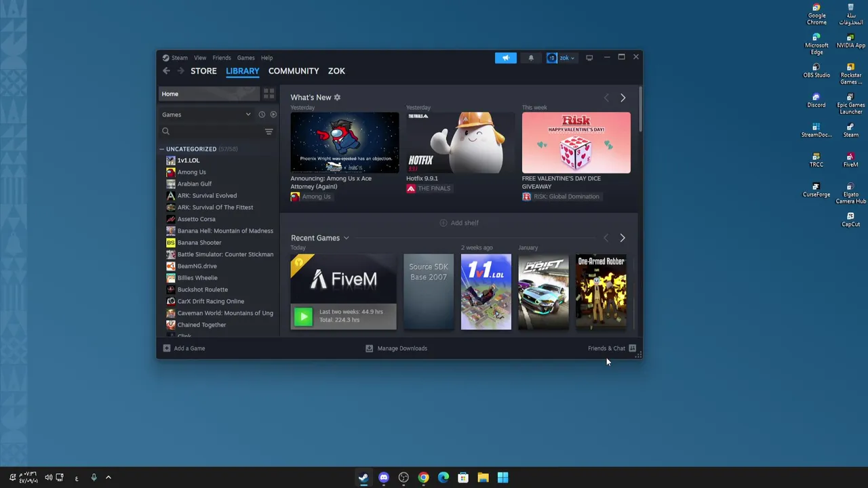Open the announcements megaphone button
This screenshot has height=488, width=868.
(x=505, y=58)
